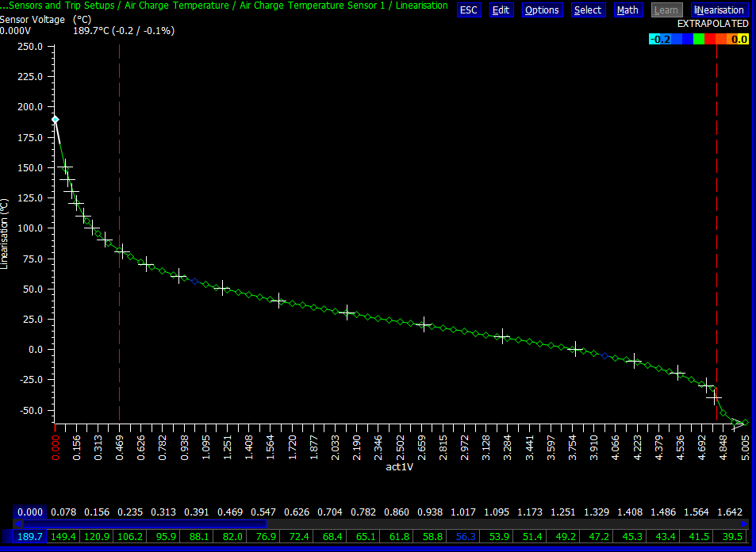The width and height of the screenshot is (756, 552).
Task: Open the liNearisation menu
Action: click(719, 10)
